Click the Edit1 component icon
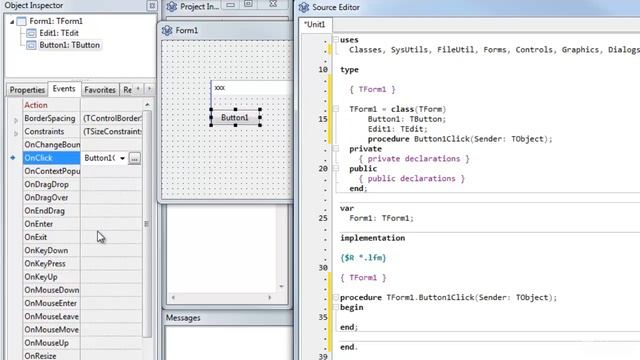Image resolution: width=640 pixels, height=360 pixels. 31,33
